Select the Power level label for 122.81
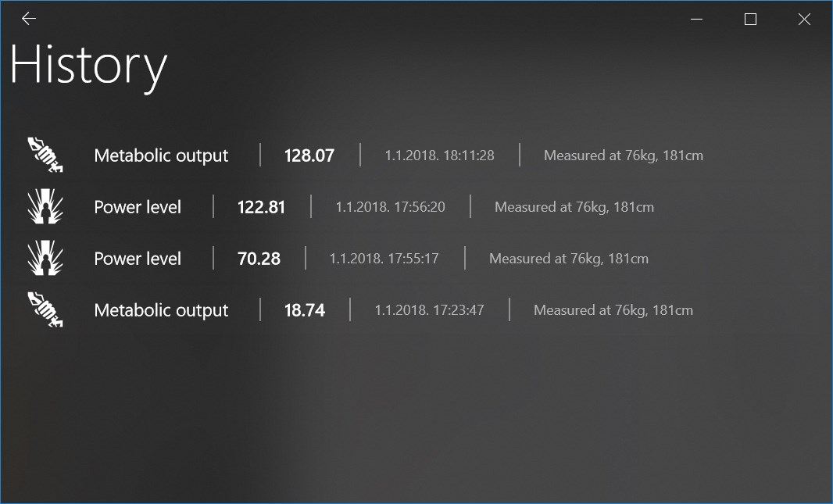 138,207
